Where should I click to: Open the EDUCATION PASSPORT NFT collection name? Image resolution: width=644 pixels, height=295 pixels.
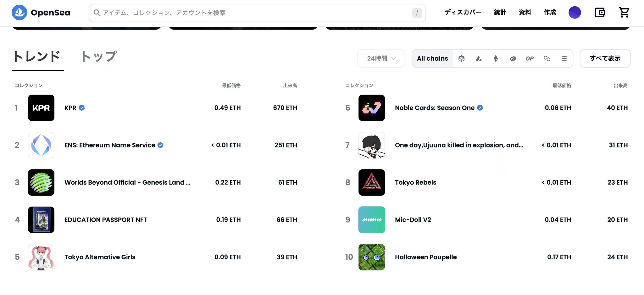tap(106, 220)
